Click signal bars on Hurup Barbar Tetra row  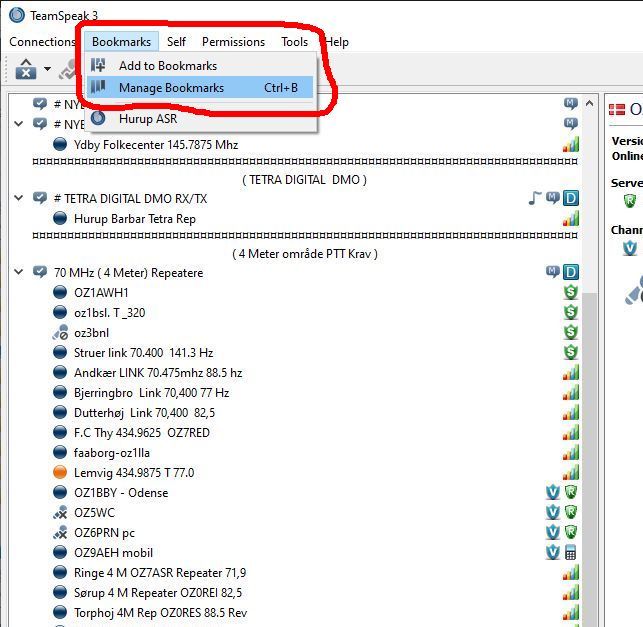click(571, 218)
